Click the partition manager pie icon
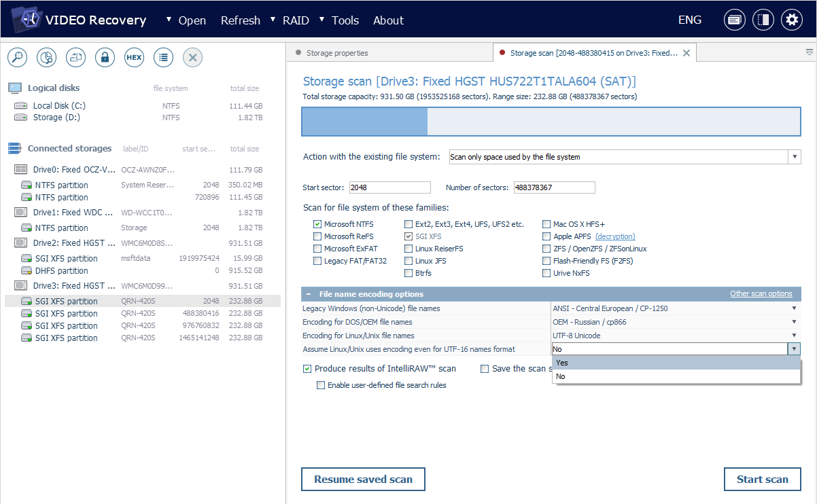817x504 pixels. click(46, 58)
